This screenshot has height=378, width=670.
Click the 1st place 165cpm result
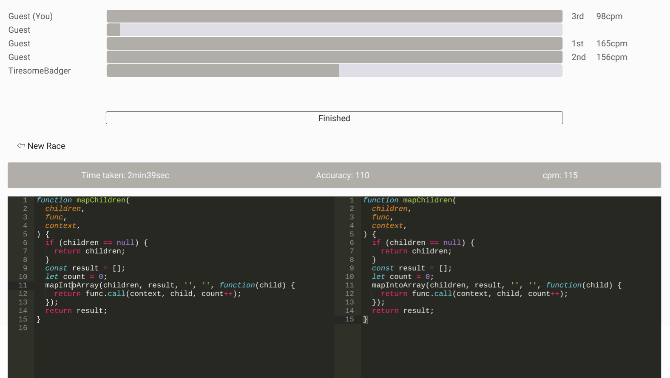coord(599,44)
